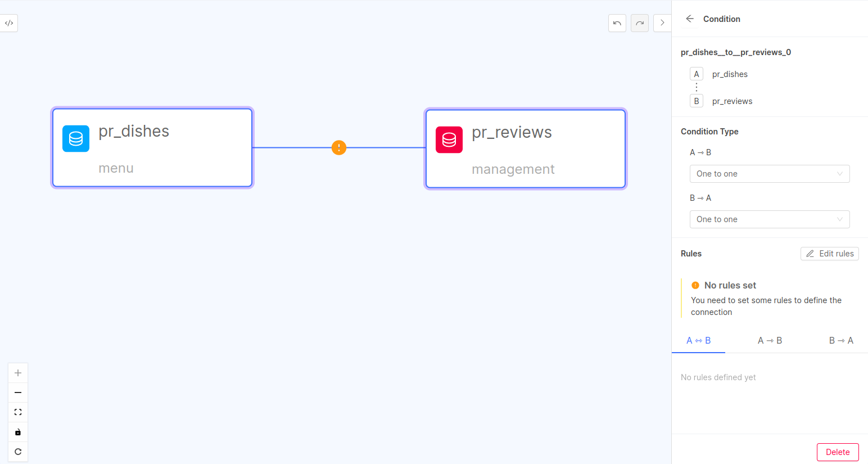The width and height of the screenshot is (868, 464).
Task: Open the A → B condition dropdown
Action: pos(769,174)
